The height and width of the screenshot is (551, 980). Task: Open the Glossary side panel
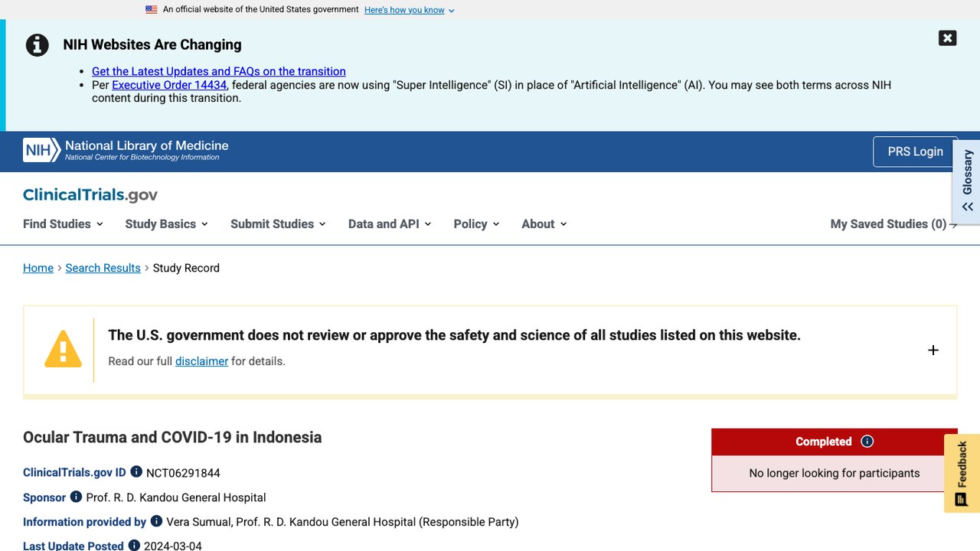click(x=967, y=181)
